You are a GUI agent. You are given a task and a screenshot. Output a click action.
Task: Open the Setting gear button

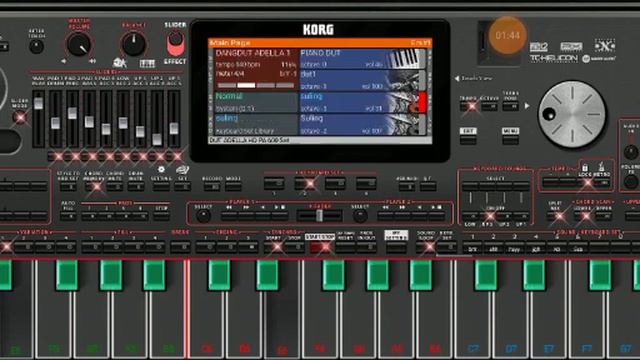(161, 187)
